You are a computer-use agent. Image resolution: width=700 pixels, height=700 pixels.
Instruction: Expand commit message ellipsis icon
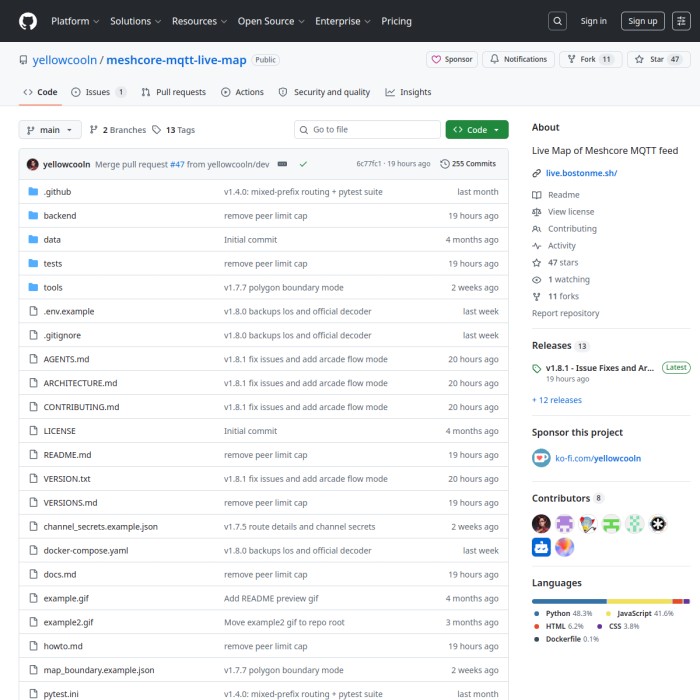(283, 164)
